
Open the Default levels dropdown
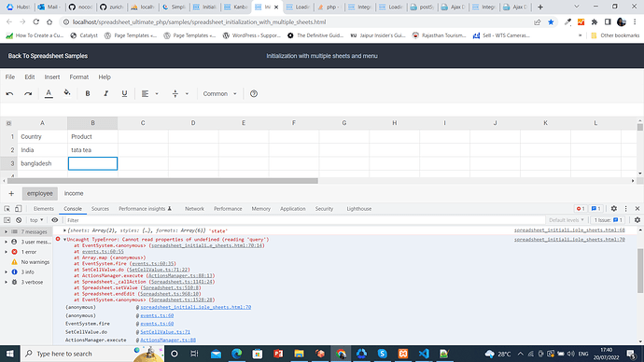(567, 220)
